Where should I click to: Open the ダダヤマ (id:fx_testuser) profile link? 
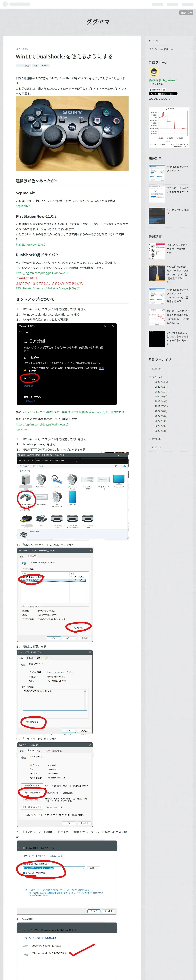pos(163,80)
